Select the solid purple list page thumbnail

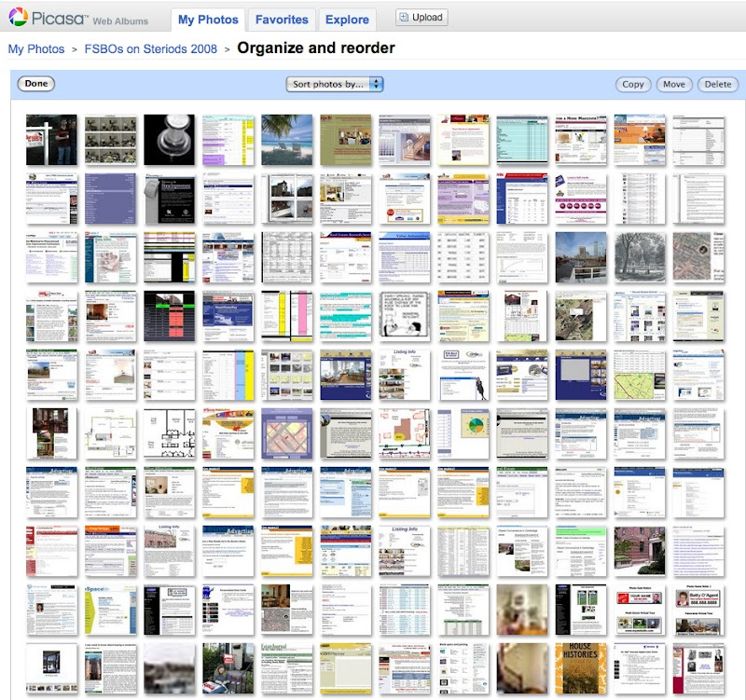coord(110,199)
